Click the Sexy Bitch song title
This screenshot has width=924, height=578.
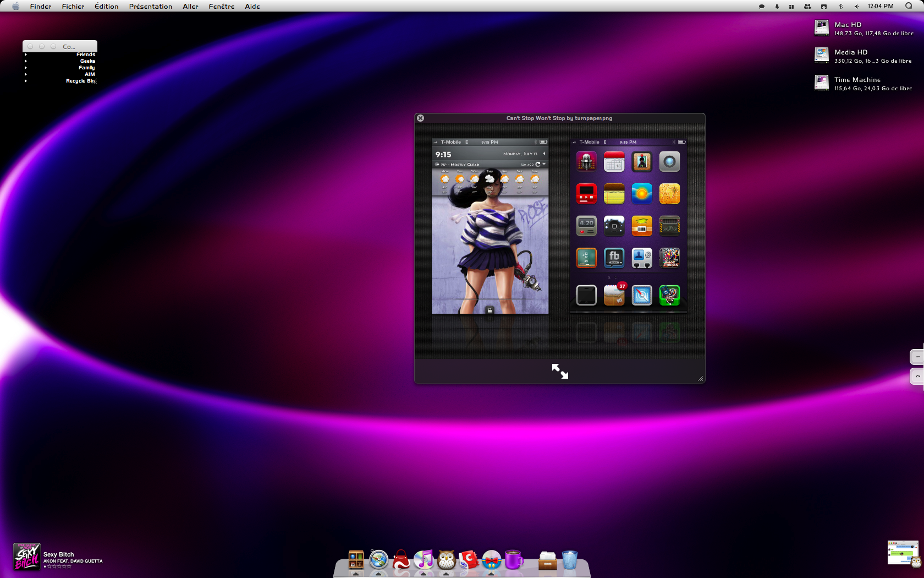(x=59, y=554)
